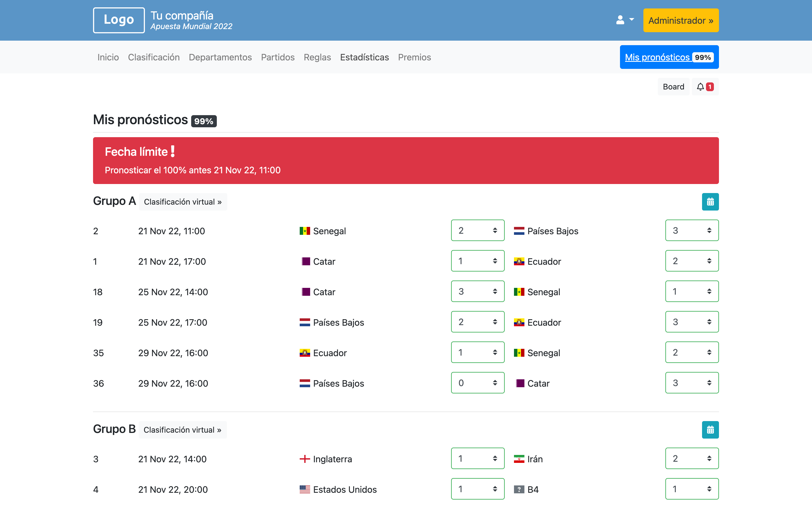Viewport: 812px width, 508px height.
Task: Open Premios navigation item
Action: [x=414, y=57]
